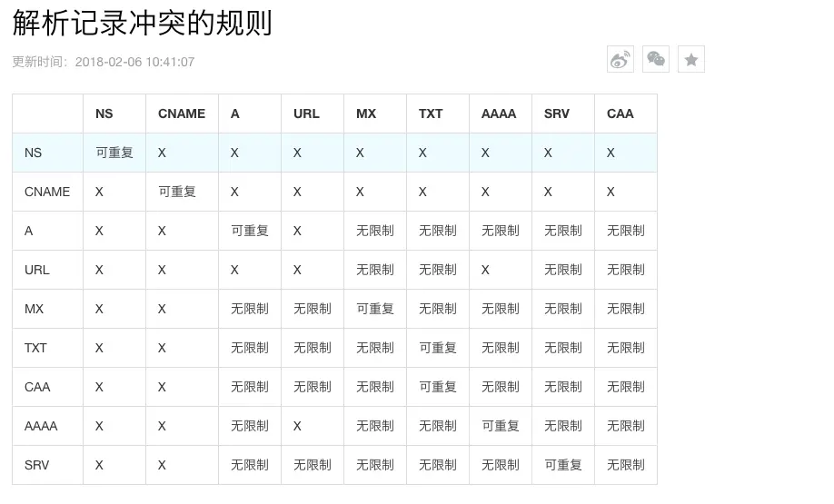Click 可重复 in the NS row

(x=114, y=153)
